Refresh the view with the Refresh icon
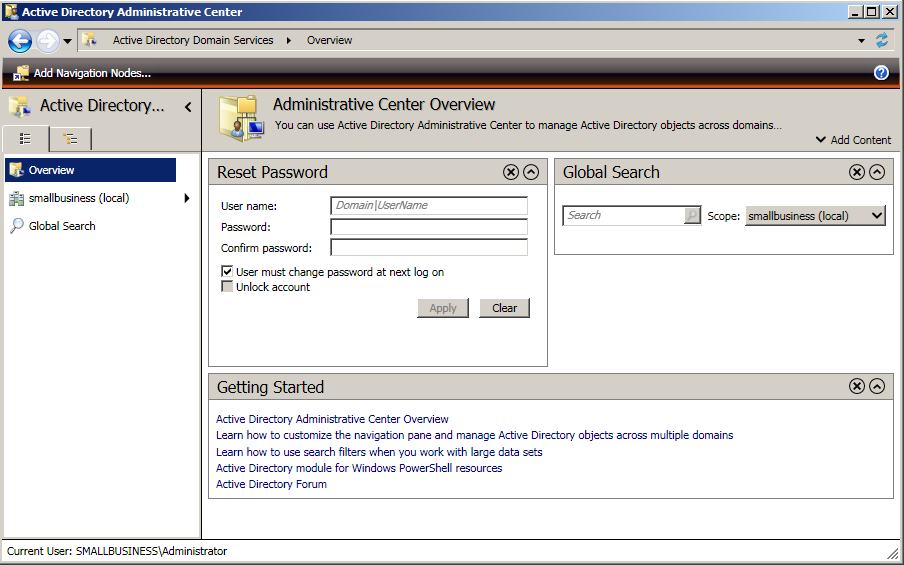Screen dimensions: 904x565 click(882, 40)
